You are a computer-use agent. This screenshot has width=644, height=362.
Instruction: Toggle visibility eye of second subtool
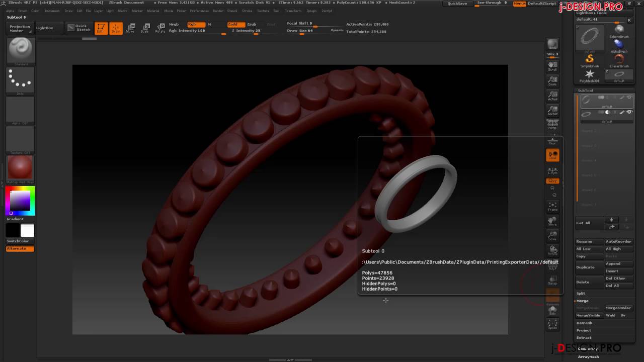click(x=629, y=112)
